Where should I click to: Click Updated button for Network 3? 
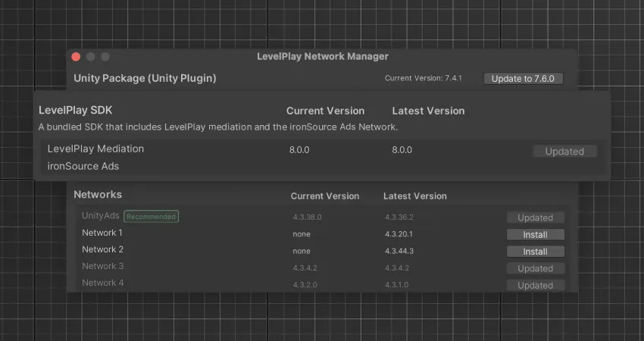point(535,268)
